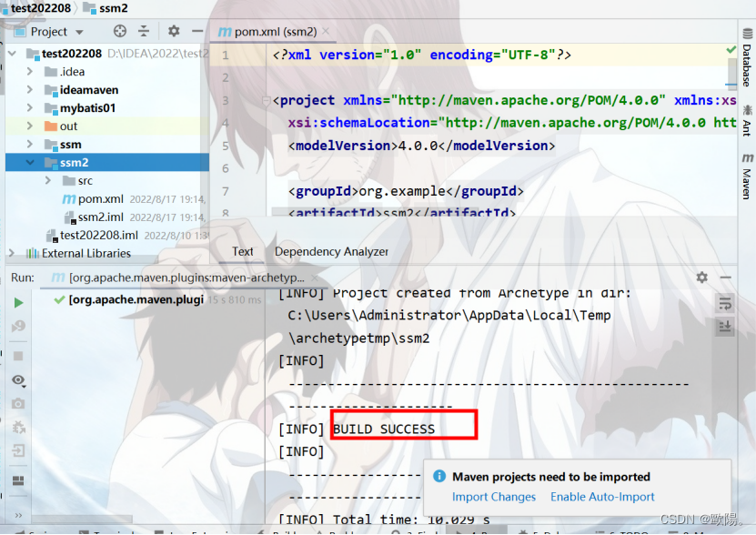Rerun the Maven build with the green play icon
Screen dimensions: 756x535
coord(18,303)
